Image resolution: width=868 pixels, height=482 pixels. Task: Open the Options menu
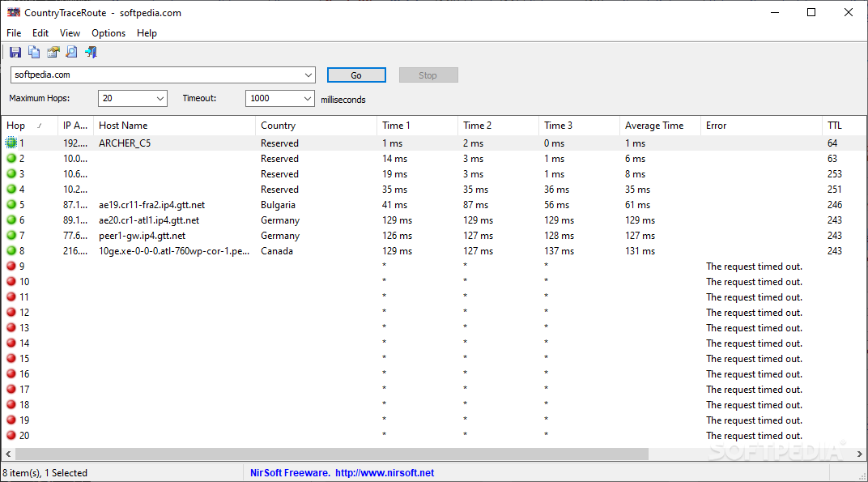pyautogui.click(x=108, y=33)
